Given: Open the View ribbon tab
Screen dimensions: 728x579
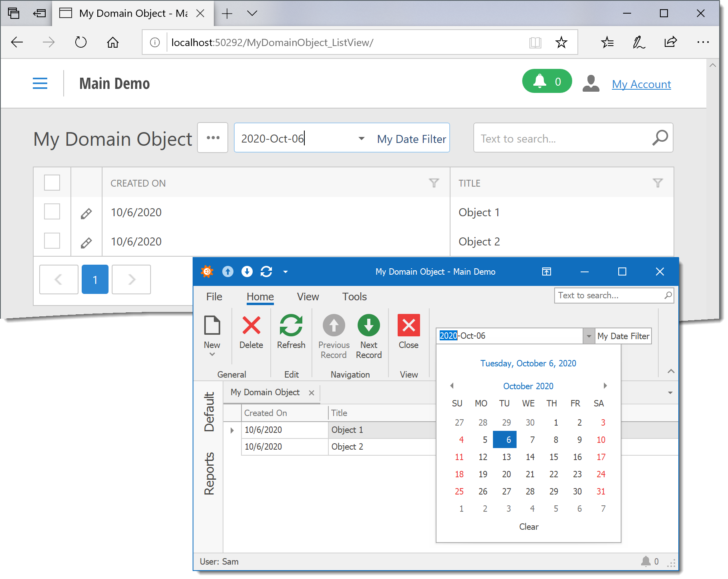Looking at the screenshot, I should click(308, 297).
